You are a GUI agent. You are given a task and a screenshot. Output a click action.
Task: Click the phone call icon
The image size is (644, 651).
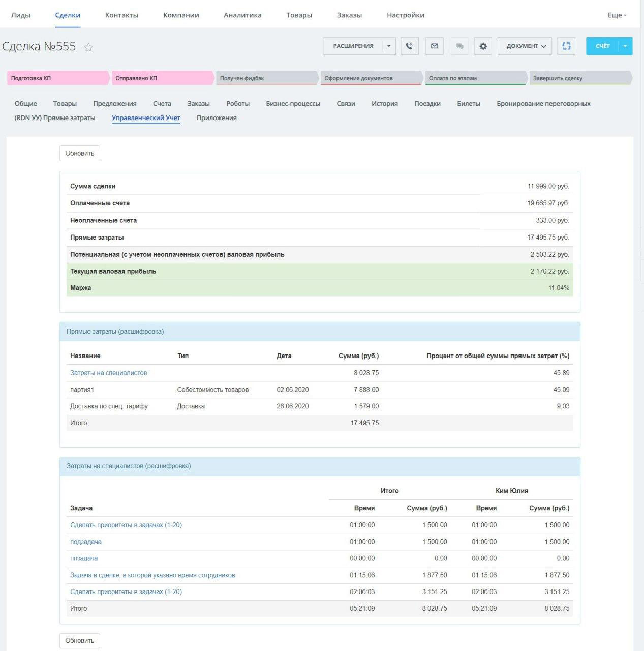(409, 46)
